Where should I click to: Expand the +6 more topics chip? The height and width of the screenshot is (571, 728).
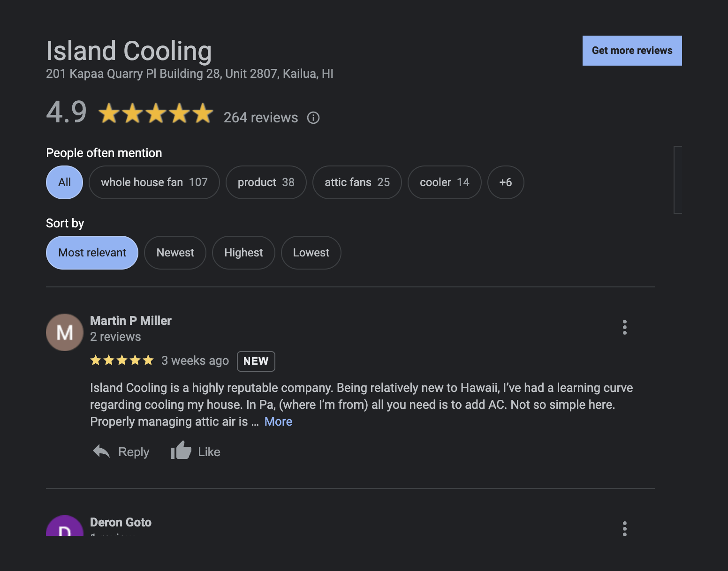[506, 182]
